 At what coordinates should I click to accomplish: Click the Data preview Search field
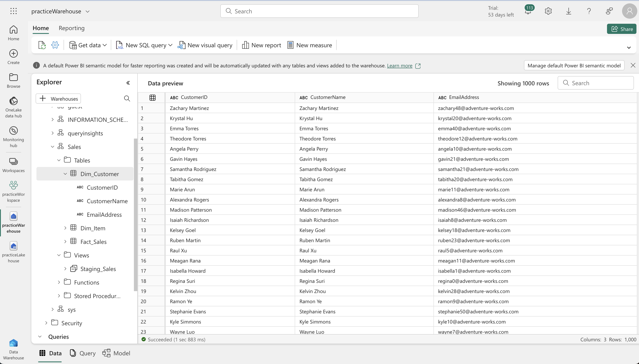596,83
